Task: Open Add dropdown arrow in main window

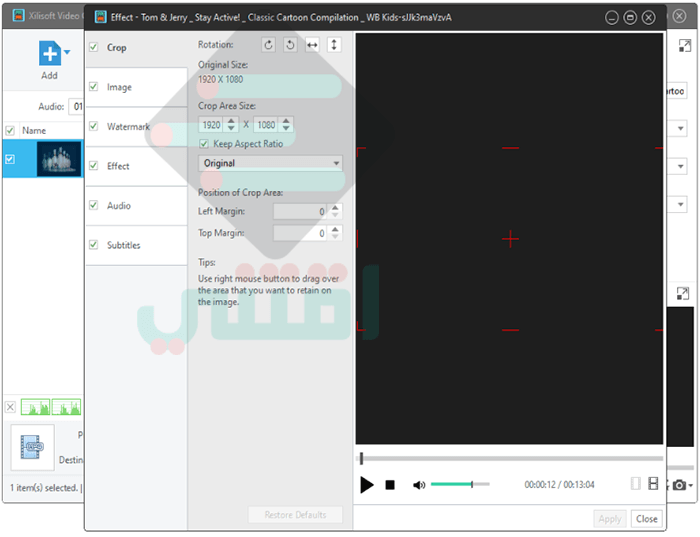Action: [x=67, y=52]
